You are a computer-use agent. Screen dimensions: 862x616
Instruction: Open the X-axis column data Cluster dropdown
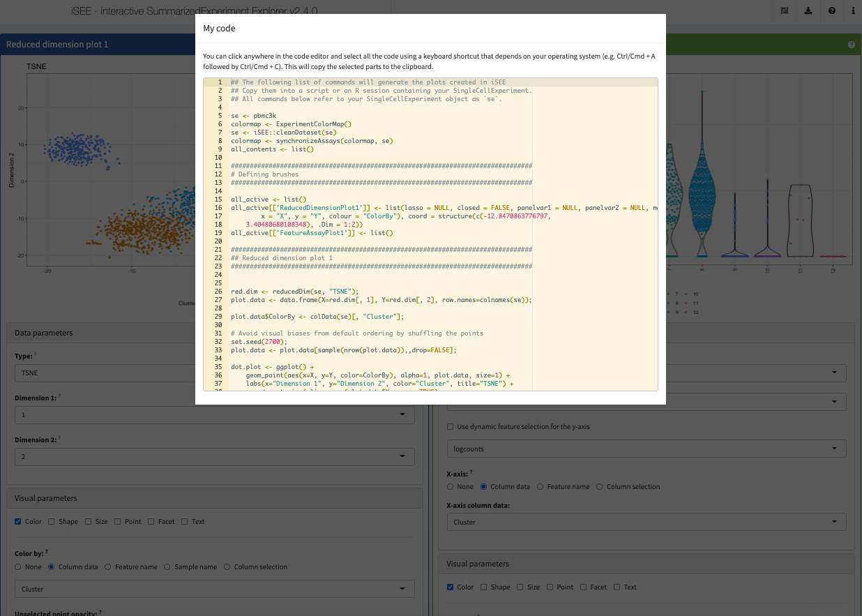point(646,522)
